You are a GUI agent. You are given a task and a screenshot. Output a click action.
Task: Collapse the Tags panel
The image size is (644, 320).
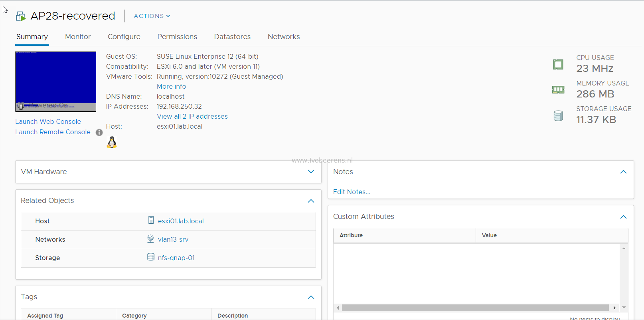311,297
